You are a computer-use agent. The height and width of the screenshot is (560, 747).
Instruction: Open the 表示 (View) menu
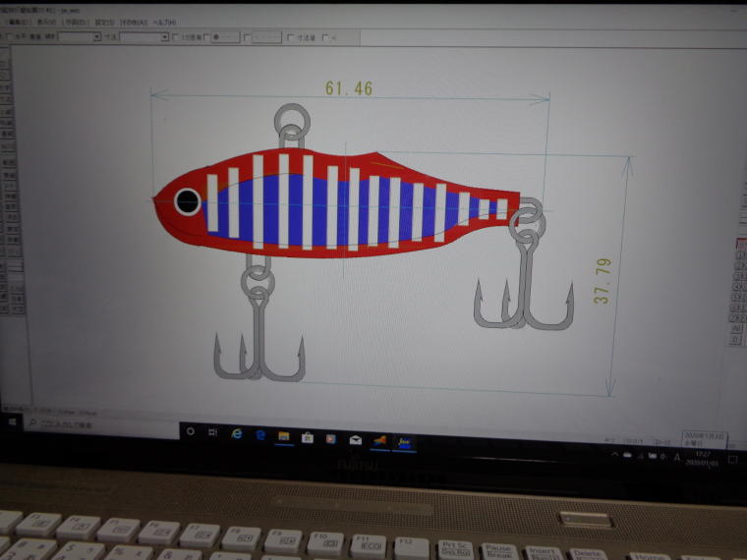[x=47, y=22]
